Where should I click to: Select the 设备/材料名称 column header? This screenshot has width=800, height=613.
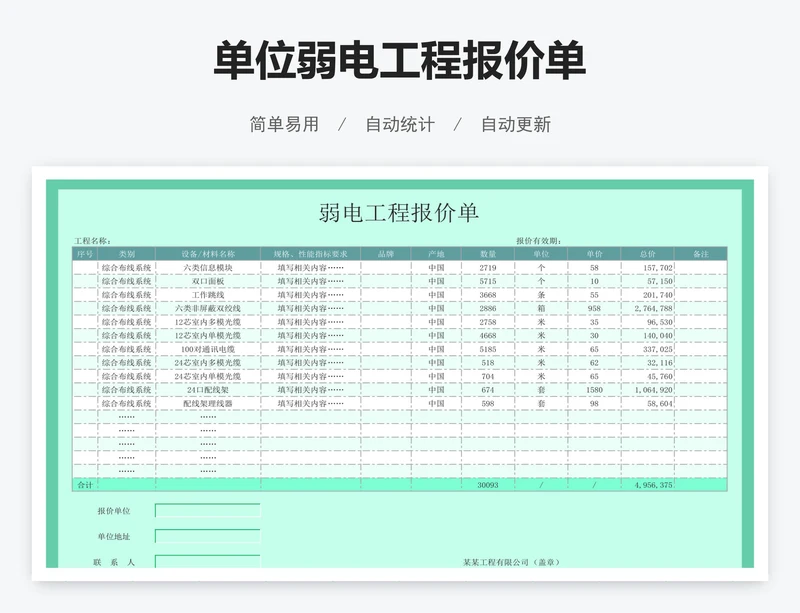208,254
